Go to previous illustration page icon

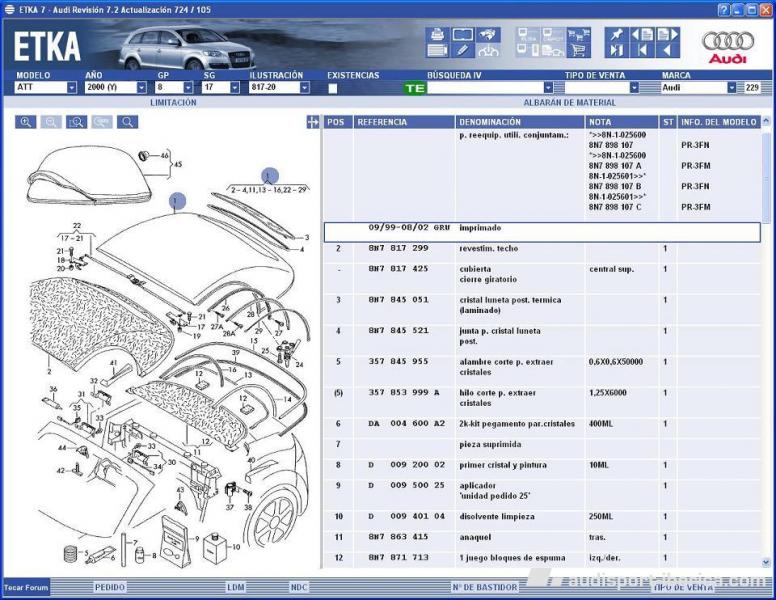[x=642, y=35]
